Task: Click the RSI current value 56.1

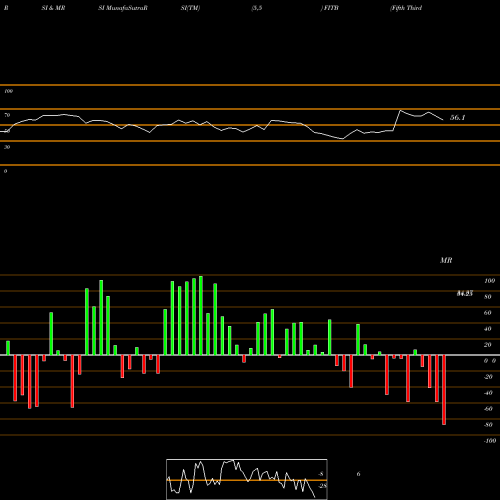Action: [457, 117]
